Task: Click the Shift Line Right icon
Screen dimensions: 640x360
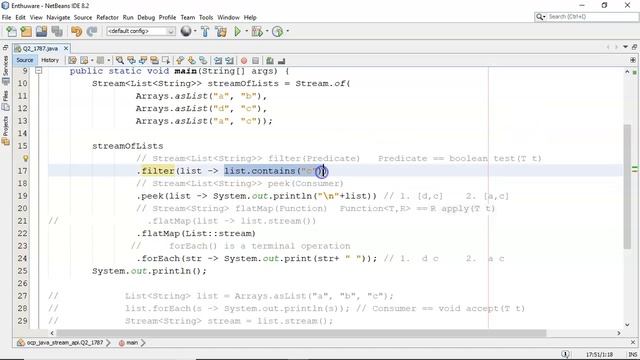Action: point(229,60)
